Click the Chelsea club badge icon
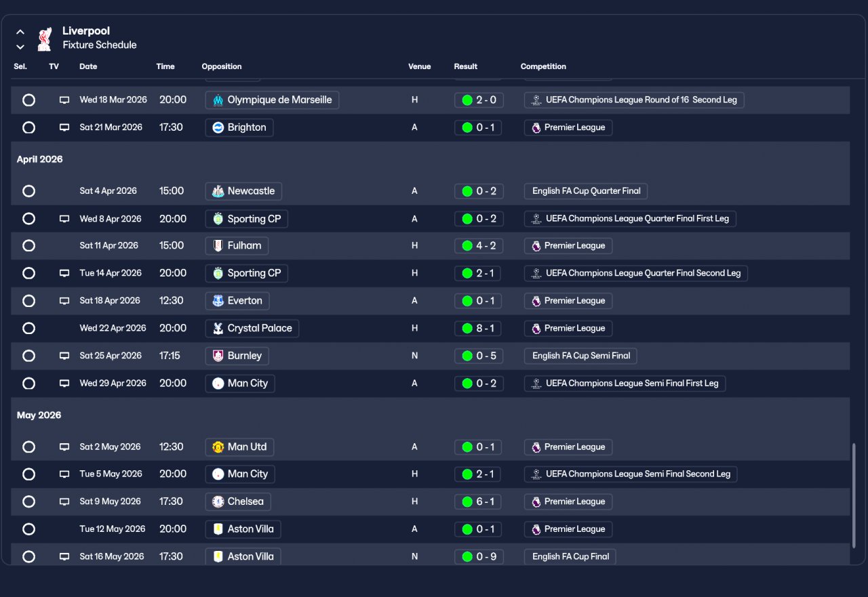 [x=218, y=502]
